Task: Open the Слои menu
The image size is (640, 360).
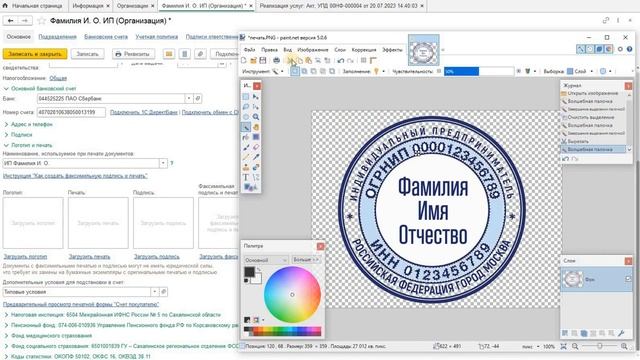Action: [340, 50]
